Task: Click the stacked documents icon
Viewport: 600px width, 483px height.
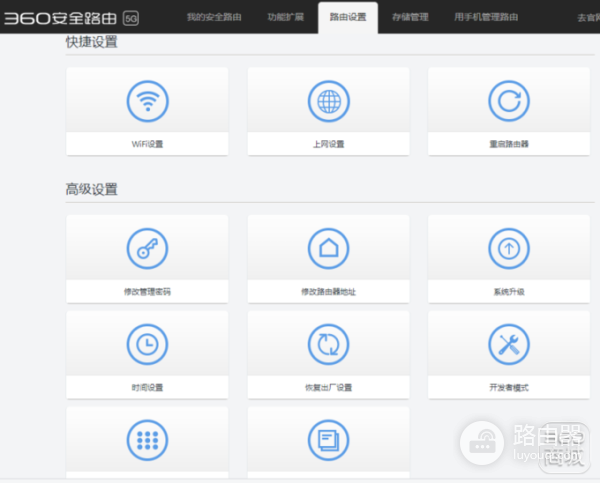Action: pos(329,440)
